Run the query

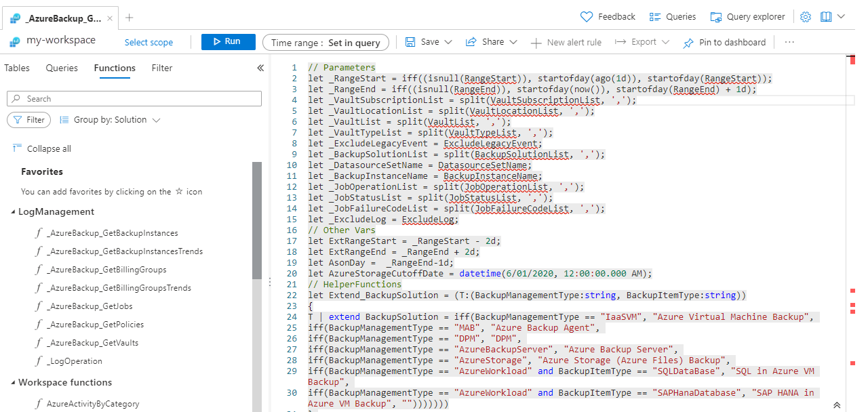[228, 42]
